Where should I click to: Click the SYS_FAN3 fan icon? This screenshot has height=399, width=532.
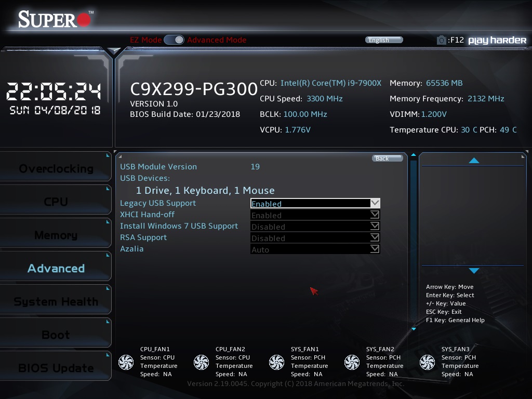427,362
